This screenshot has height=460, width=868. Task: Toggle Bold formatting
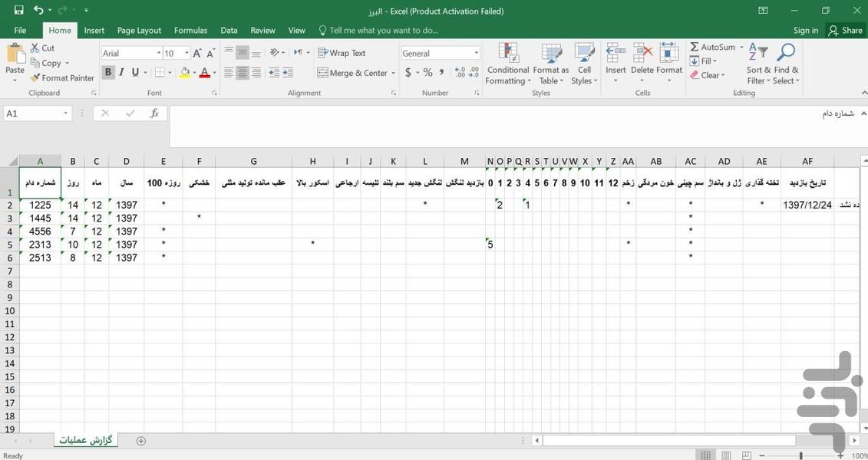coord(108,72)
